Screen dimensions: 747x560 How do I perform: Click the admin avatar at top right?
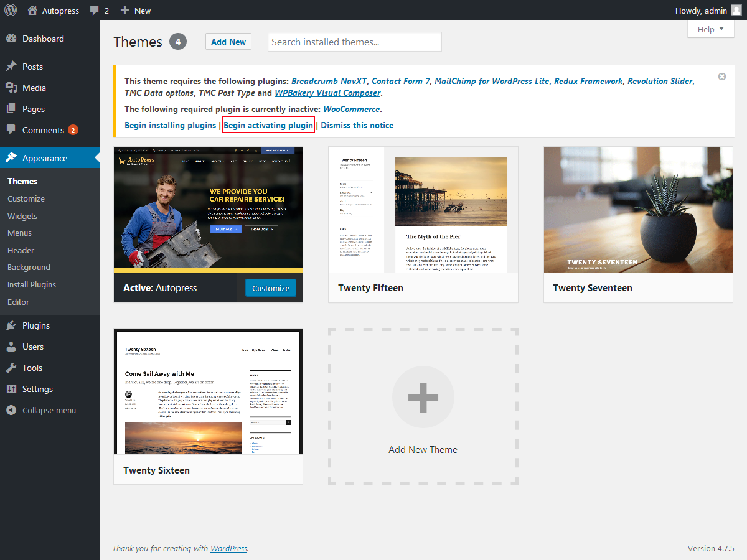(736, 10)
